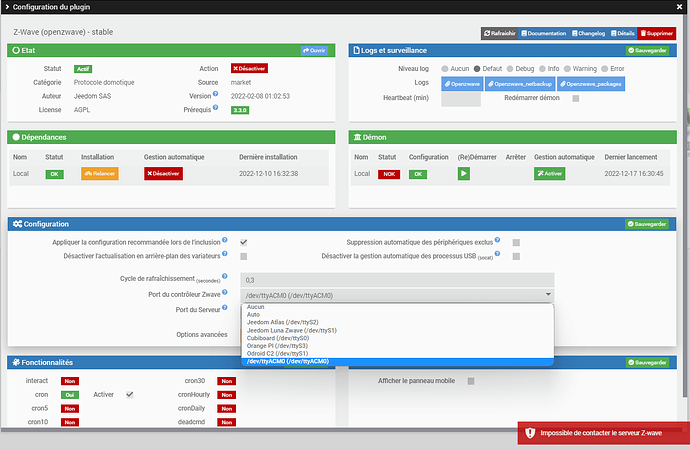Click the green daemon start play icon
690x449 pixels.
coord(463,173)
